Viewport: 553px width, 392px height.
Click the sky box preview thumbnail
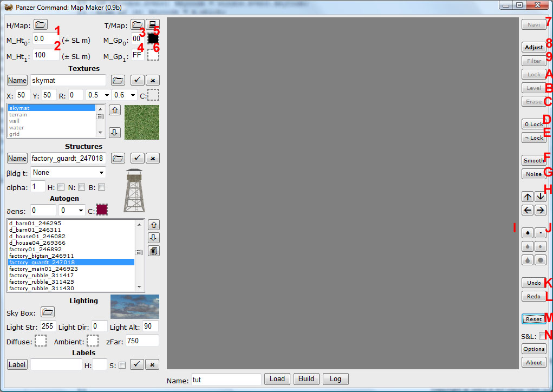click(x=135, y=306)
